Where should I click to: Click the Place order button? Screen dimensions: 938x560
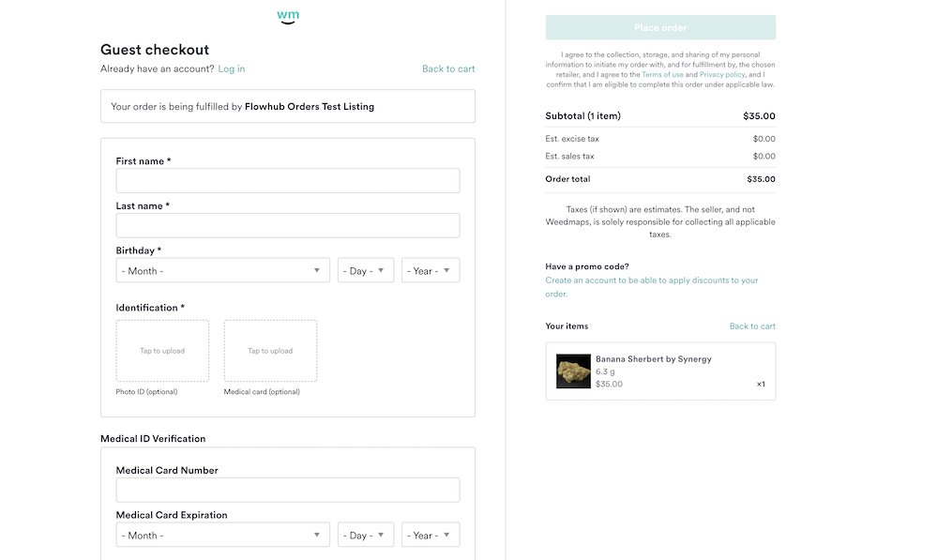click(x=660, y=26)
